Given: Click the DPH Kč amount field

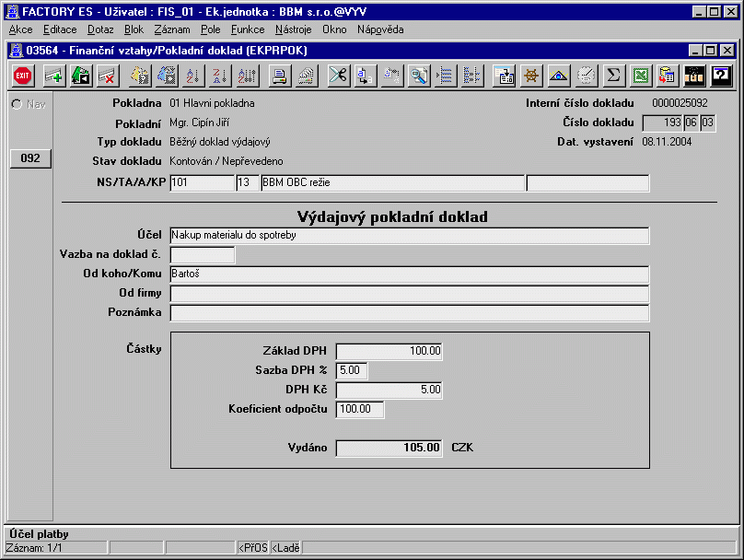Looking at the screenshot, I should [389, 391].
